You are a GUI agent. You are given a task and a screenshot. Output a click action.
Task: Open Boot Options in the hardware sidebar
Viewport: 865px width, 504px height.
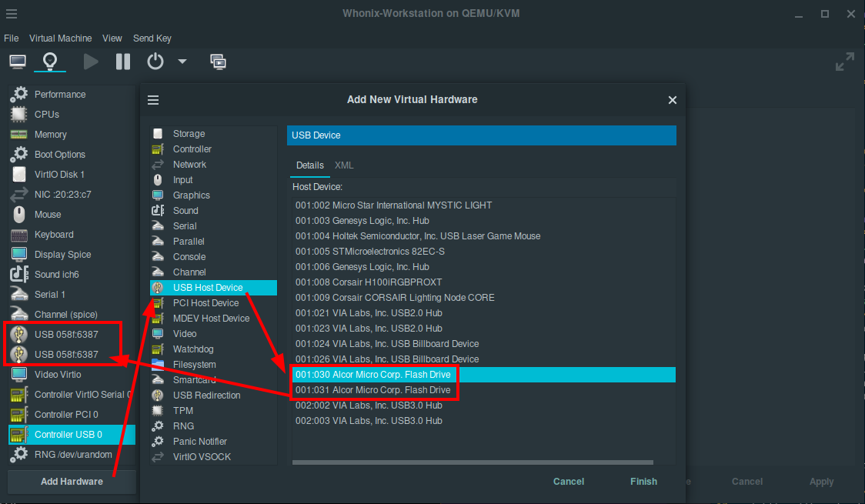coord(72,155)
